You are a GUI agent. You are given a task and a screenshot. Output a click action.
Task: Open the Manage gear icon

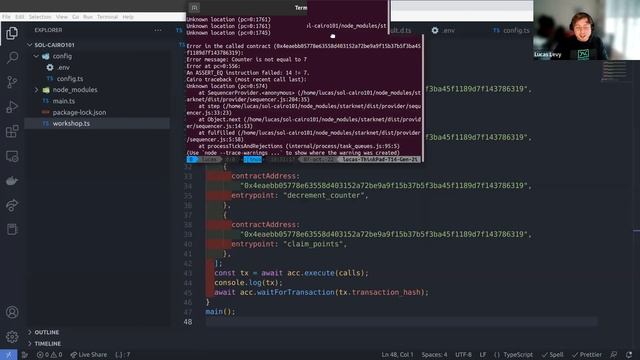(12, 337)
